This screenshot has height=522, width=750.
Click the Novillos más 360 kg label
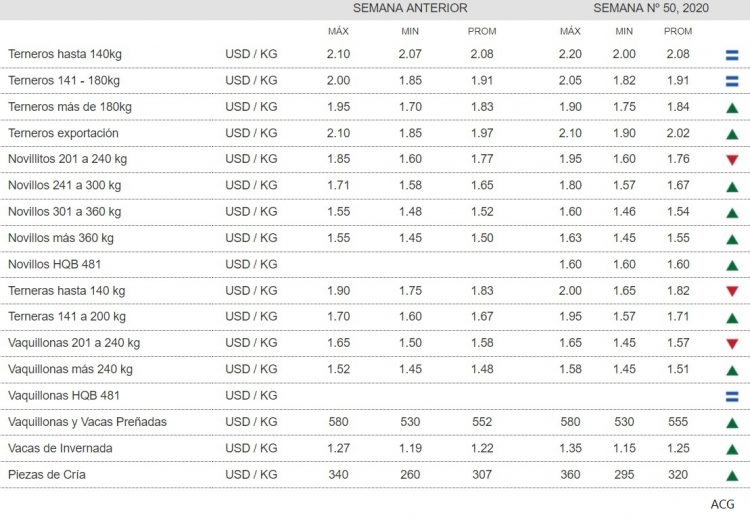click(61, 238)
